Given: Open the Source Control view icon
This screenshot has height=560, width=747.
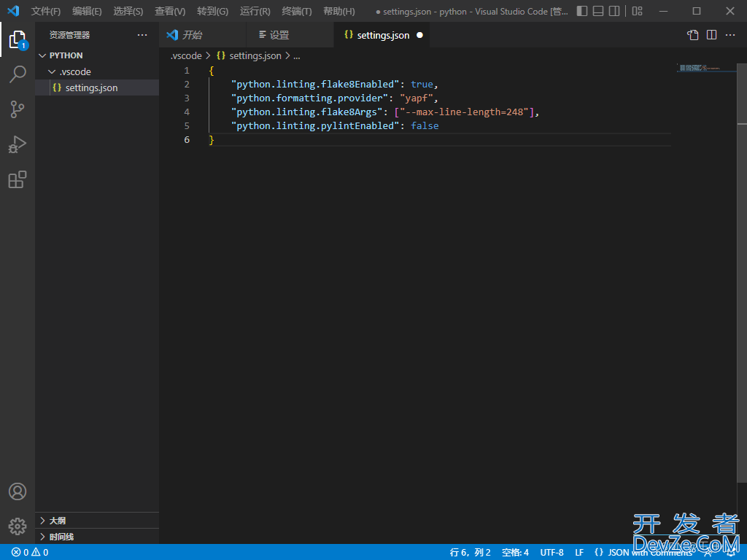Looking at the screenshot, I should [x=18, y=109].
